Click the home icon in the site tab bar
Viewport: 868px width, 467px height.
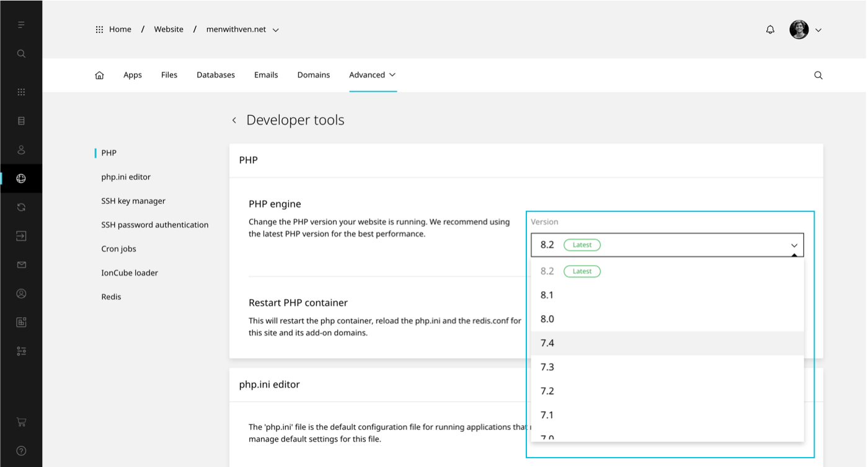click(x=99, y=75)
